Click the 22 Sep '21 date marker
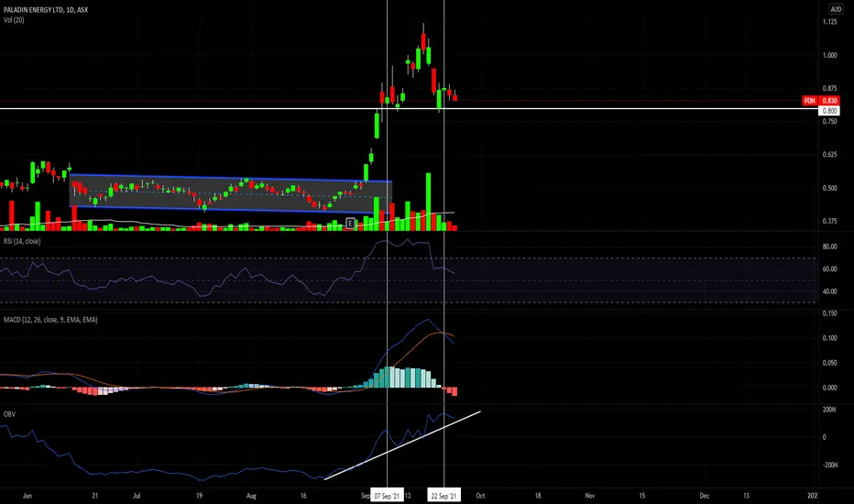This screenshot has height=504, width=854. (443, 496)
